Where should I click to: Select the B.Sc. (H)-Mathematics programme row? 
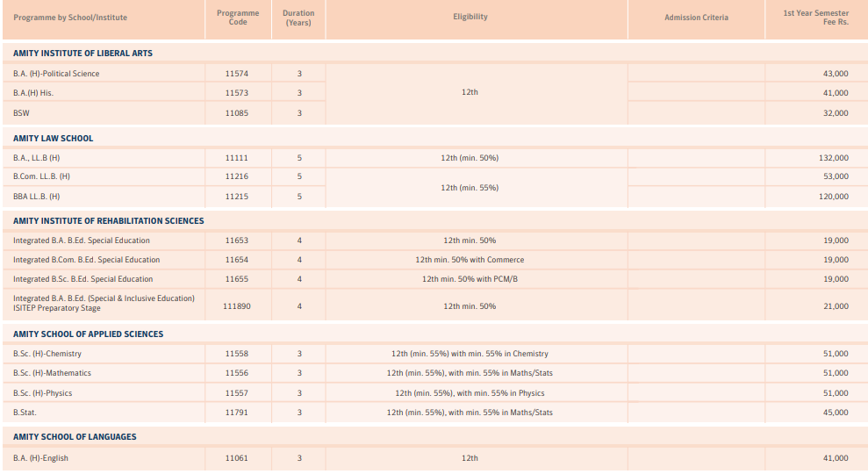(x=52, y=374)
